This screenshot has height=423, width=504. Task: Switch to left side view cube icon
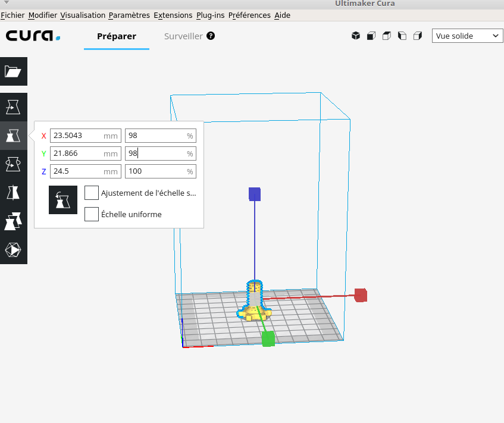pyautogui.click(x=402, y=36)
